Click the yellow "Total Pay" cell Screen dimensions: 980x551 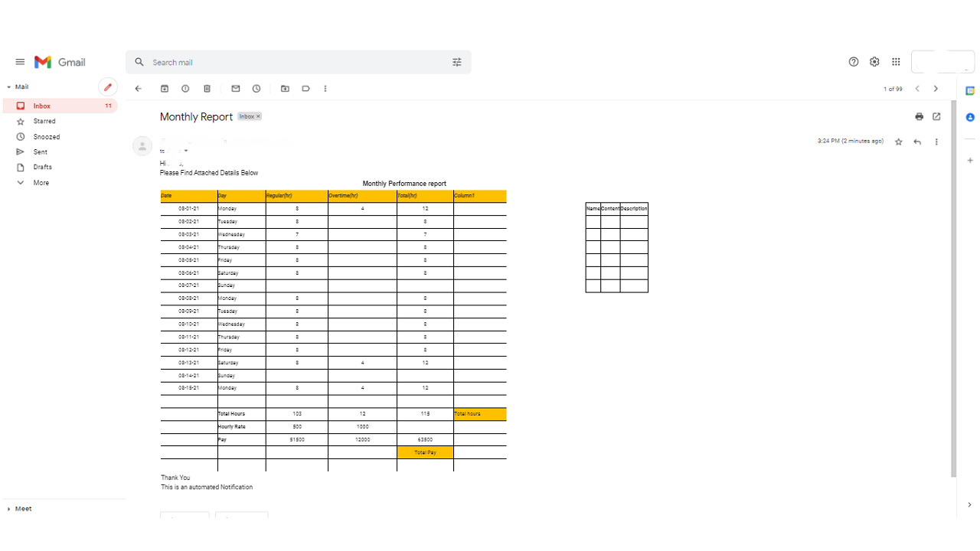425,452
